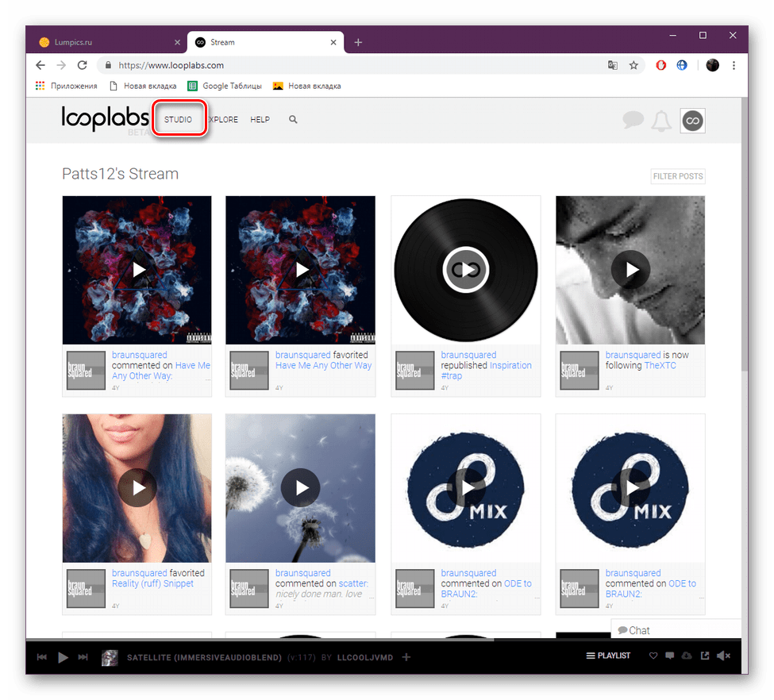Open the Приложения apps bookmark
Viewport: 774px width, 700px height.
point(66,86)
